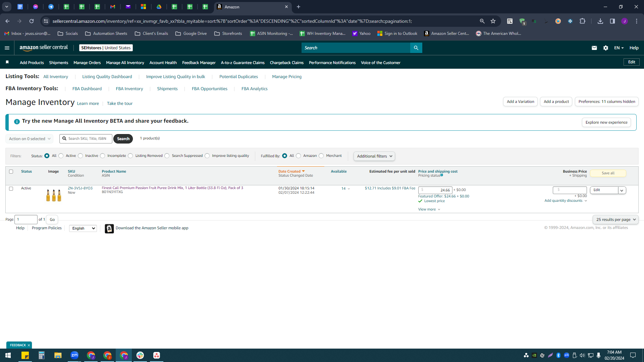Image resolution: width=644 pixels, height=362 pixels.
Task: Toggle the browser side panel icon
Action: tap(612, 21)
